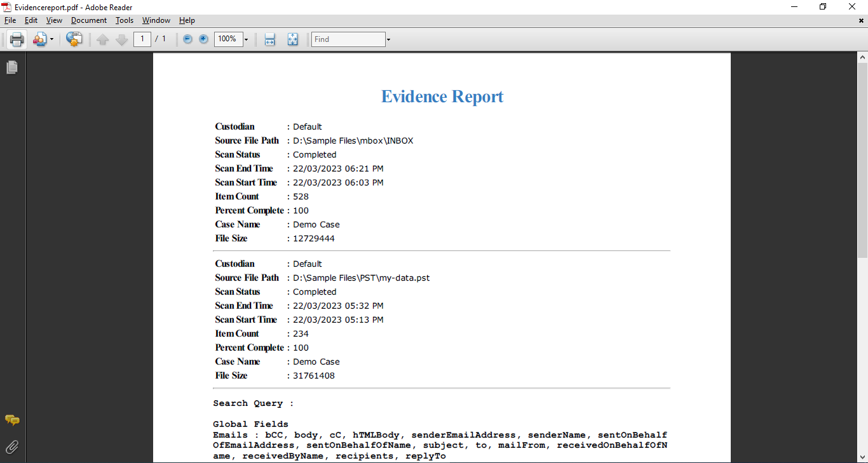The image size is (868, 463).
Task: Click the web conference globe icon
Action: [x=74, y=39]
